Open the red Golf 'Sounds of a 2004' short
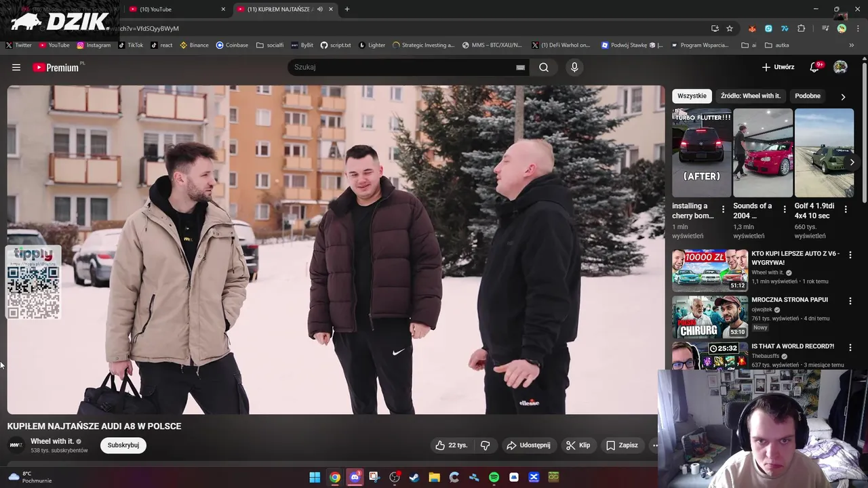Image resolution: width=868 pixels, height=488 pixels. (x=763, y=152)
